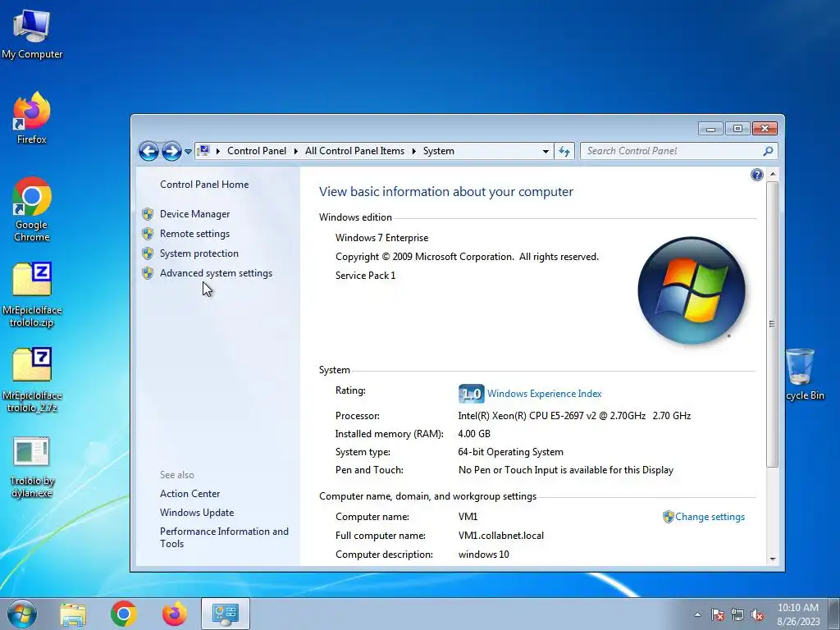Select MrEpiclolface trololo.zip file icon

pyautogui.click(x=32, y=294)
